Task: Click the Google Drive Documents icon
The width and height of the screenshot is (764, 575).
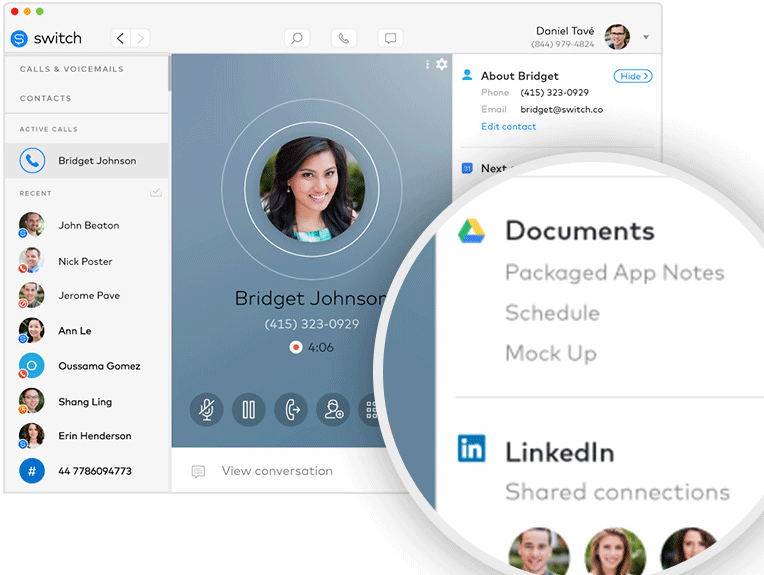Action: [x=472, y=230]
